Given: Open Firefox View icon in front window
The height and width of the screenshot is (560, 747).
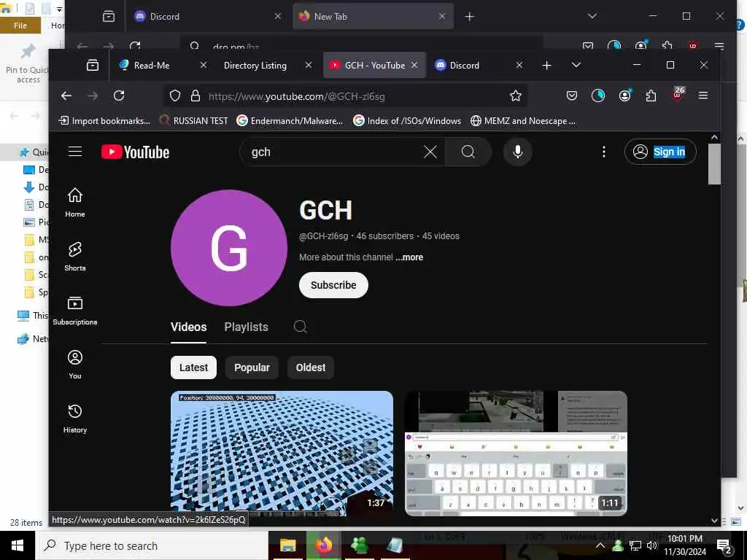Looking at the screenshot, I should pyautogui.click(x=93, y=65).
